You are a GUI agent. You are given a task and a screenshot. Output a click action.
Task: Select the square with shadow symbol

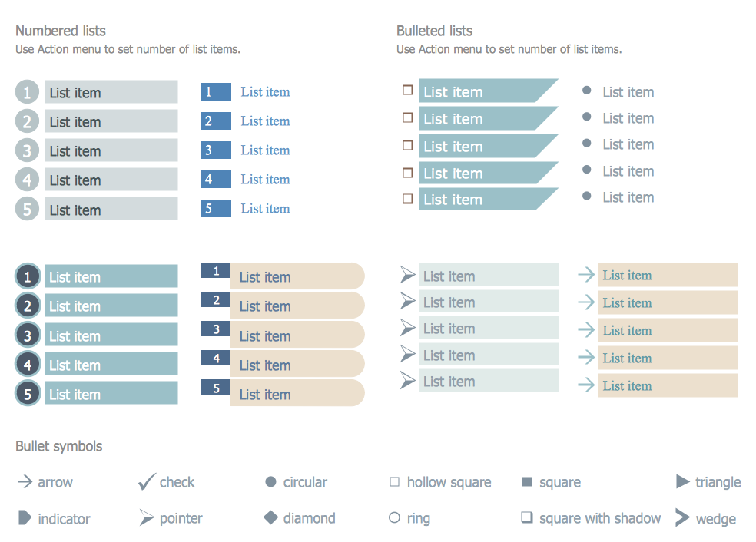tap(527, 517)
